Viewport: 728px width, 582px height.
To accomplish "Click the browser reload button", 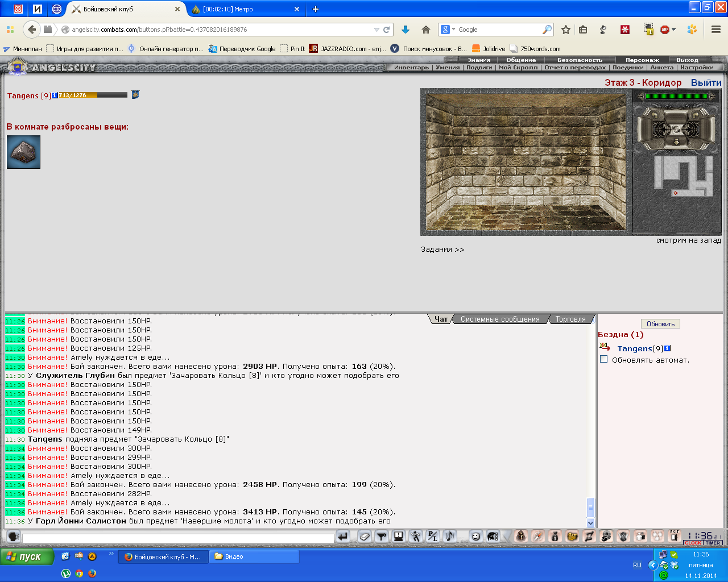I will click(387, 30).
